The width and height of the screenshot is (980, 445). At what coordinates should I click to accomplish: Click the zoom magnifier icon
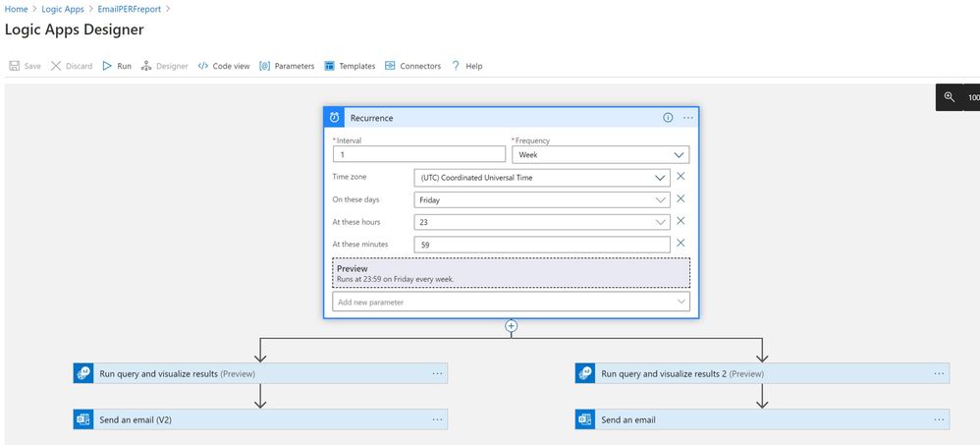click(x=949, y=97)
